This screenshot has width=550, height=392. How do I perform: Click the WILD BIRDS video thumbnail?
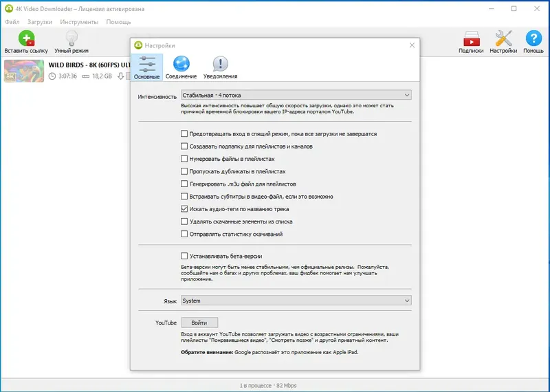coord(24,71)
